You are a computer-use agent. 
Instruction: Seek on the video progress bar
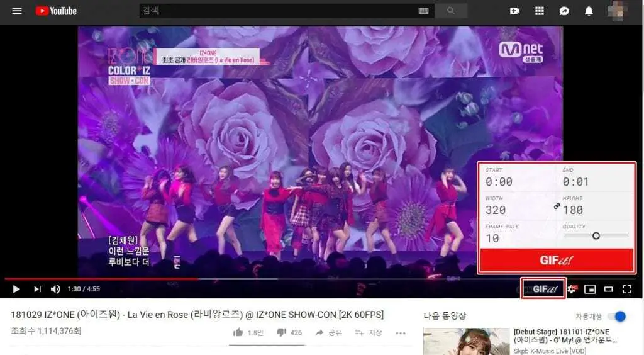(320, 279)
